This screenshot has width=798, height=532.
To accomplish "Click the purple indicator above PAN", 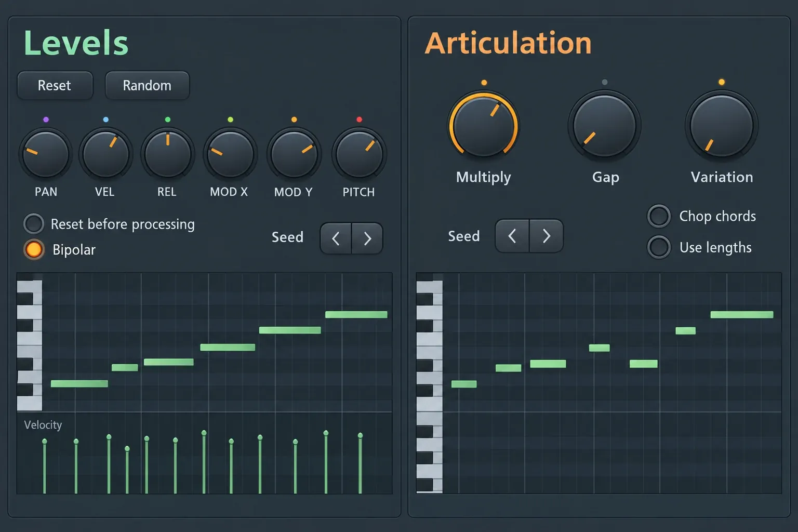I will [x=46, y=119].
